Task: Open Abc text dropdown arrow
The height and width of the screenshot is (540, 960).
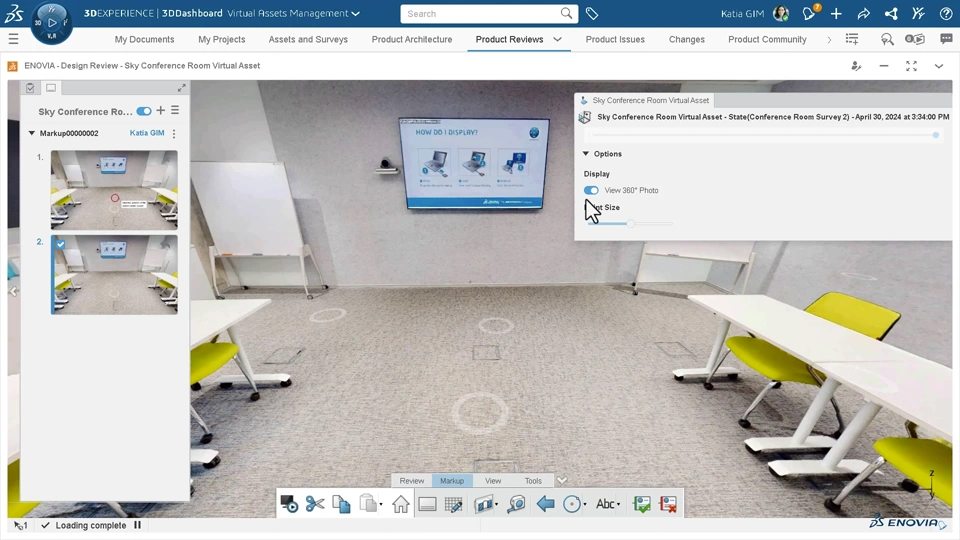Action: [x=618, y=504]
